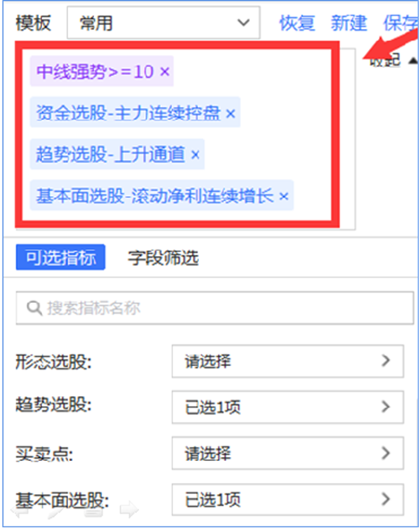
Task: Remove the 中线强势>=10 tag with its ×
Action: 165,71
